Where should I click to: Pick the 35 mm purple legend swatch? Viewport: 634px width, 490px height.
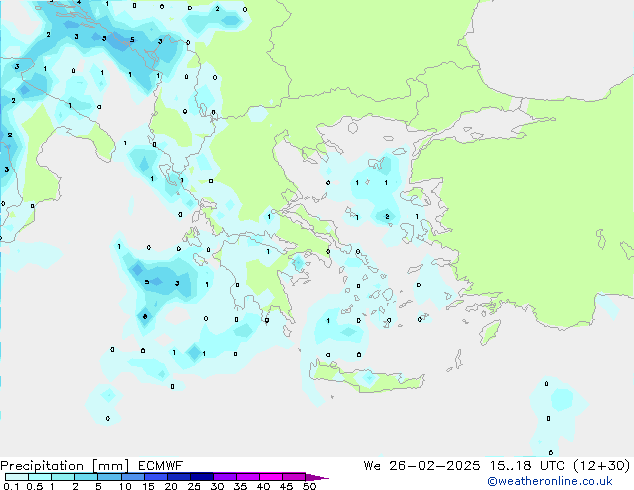(x=248, y=477)
